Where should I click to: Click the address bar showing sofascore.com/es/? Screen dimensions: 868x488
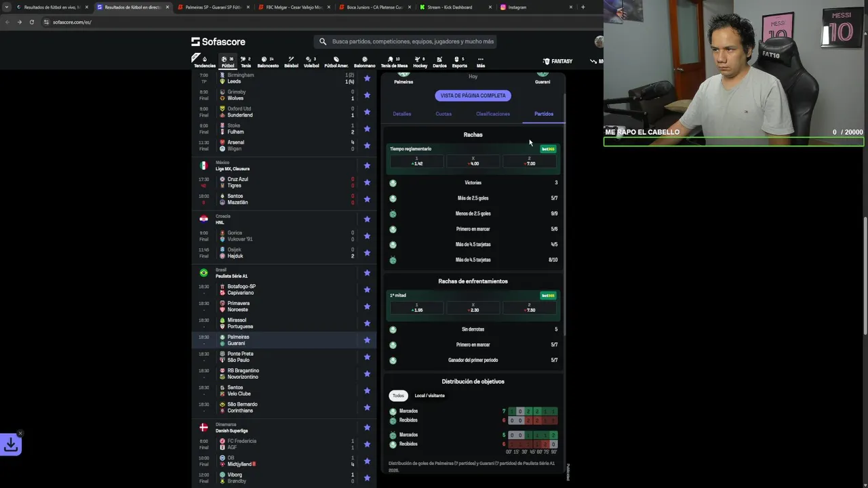tap(72, 22)
